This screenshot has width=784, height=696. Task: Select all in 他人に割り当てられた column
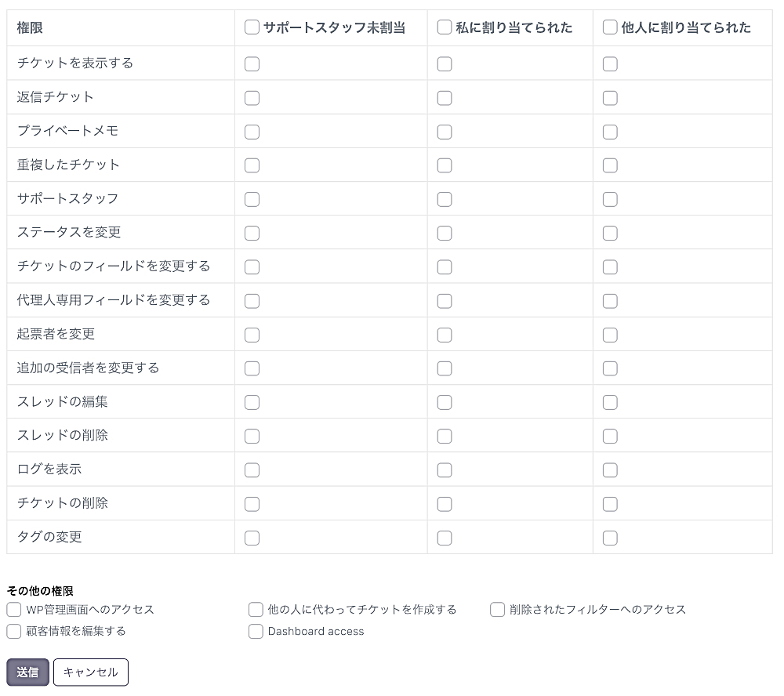(x=610, y=27)
